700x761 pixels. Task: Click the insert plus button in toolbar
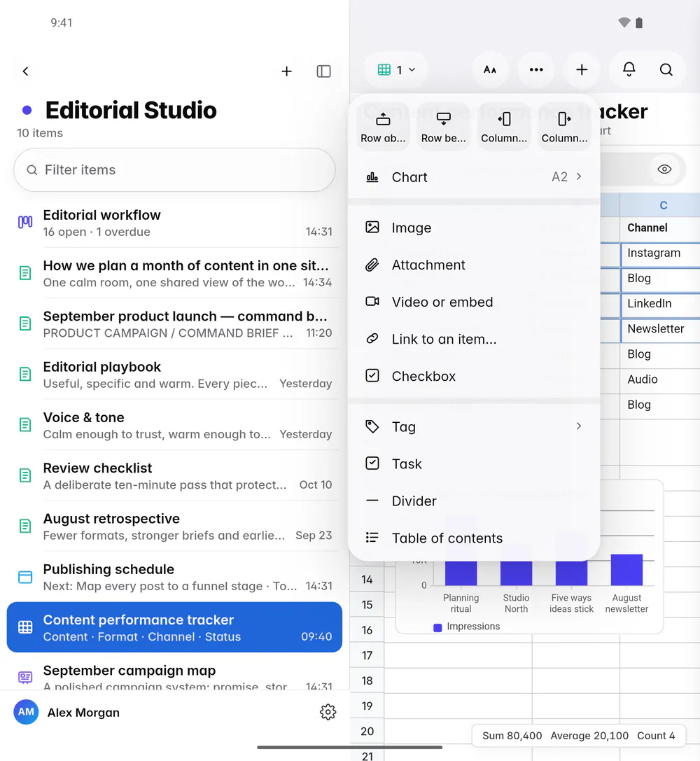tap(582, 70)
